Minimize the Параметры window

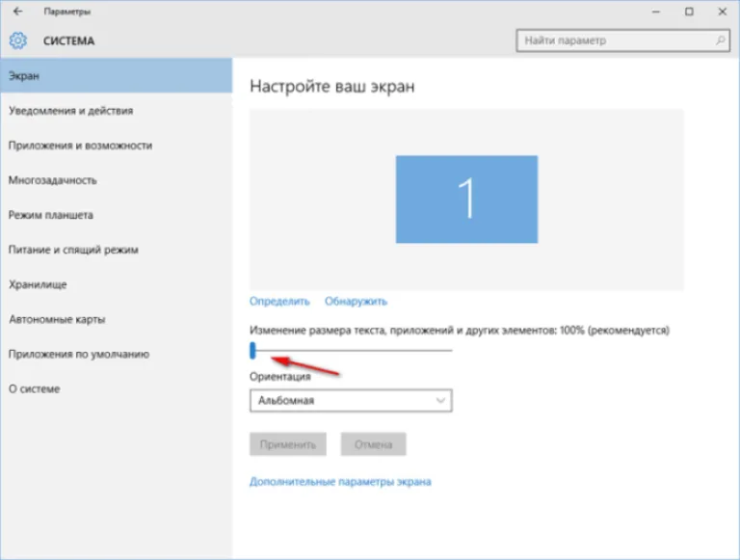[x=656, y=12]
